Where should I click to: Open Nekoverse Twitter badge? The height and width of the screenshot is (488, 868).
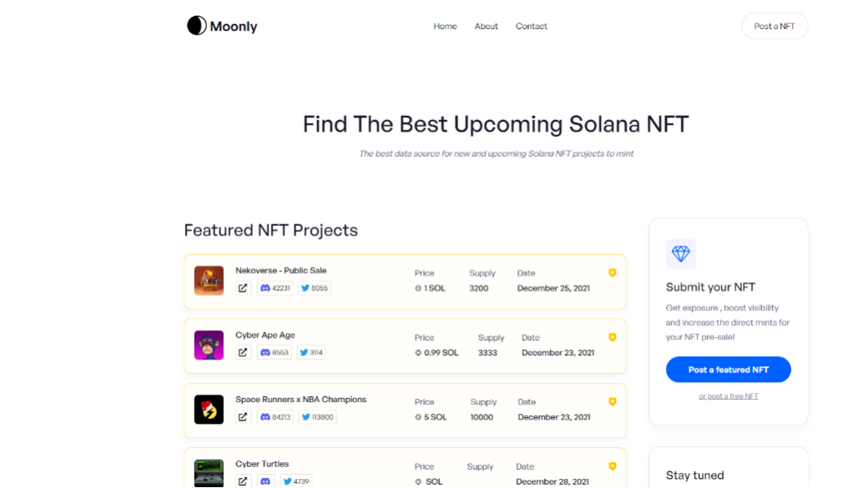[x=315, y=288]
